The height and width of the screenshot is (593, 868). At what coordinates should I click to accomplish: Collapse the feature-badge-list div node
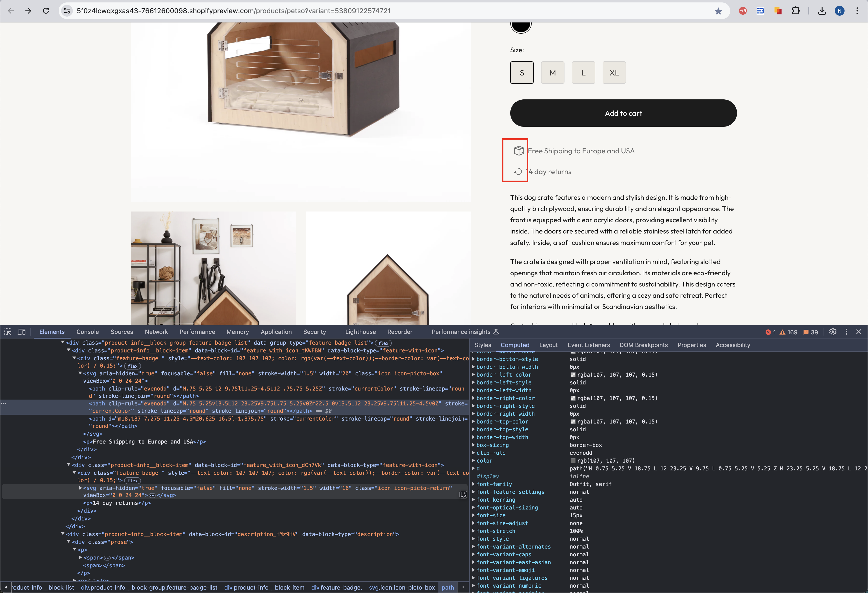(x=63, y=343)
